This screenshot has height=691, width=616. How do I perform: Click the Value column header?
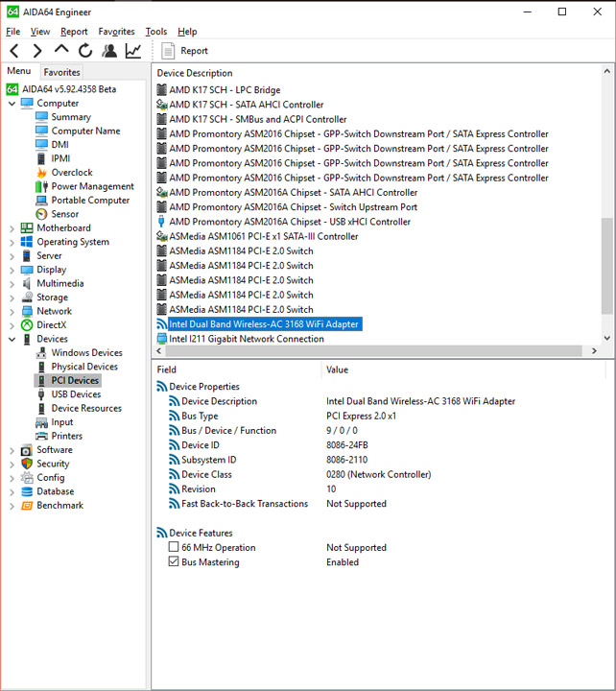(x=337, y=369)
